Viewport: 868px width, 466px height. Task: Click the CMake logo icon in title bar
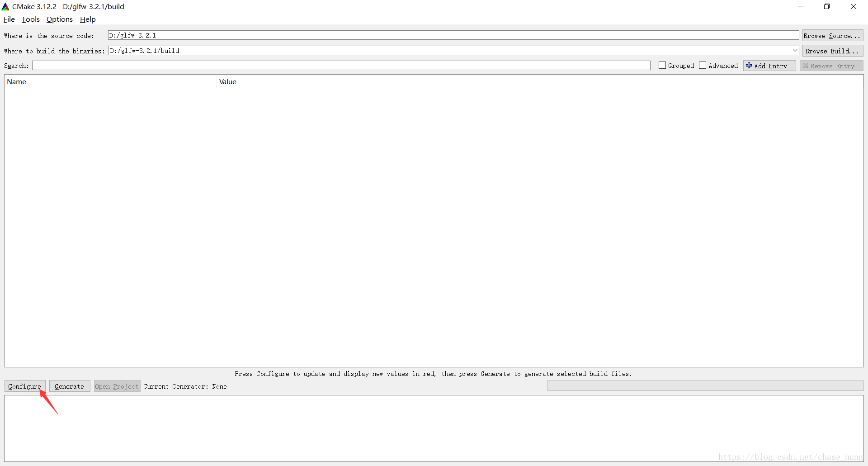[5, 7]
